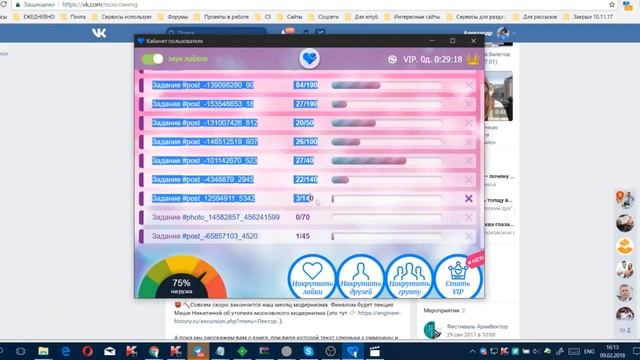Screen dimensions: 640x360
Task: Click the highlighted task #post_-101142670 label
Action: 204,160
